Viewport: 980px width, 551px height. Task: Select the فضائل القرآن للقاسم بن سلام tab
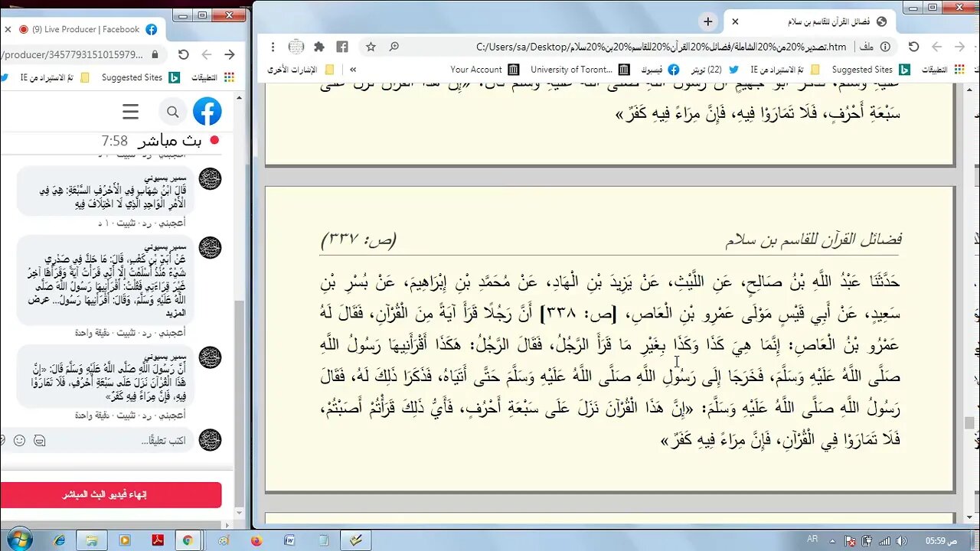click(x=811, y=21)
